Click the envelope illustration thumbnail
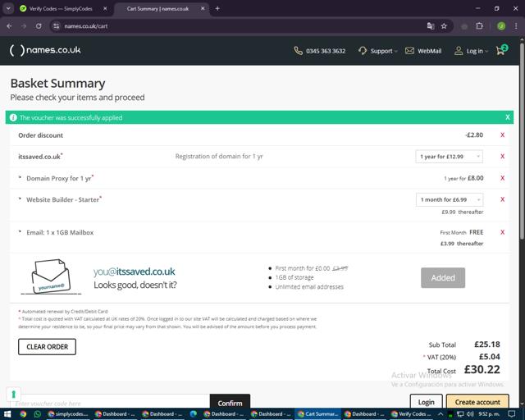525x420 pixels. click(51, 276)
